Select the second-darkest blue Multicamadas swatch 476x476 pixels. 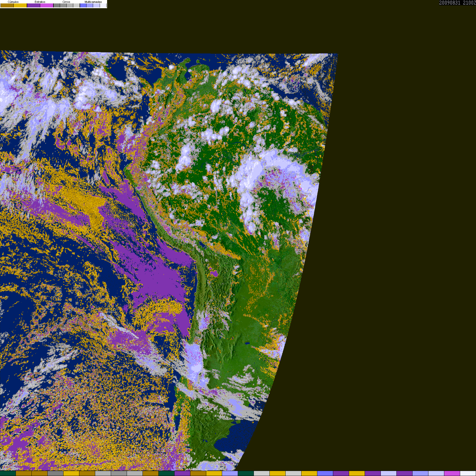[x=90, y=6]
